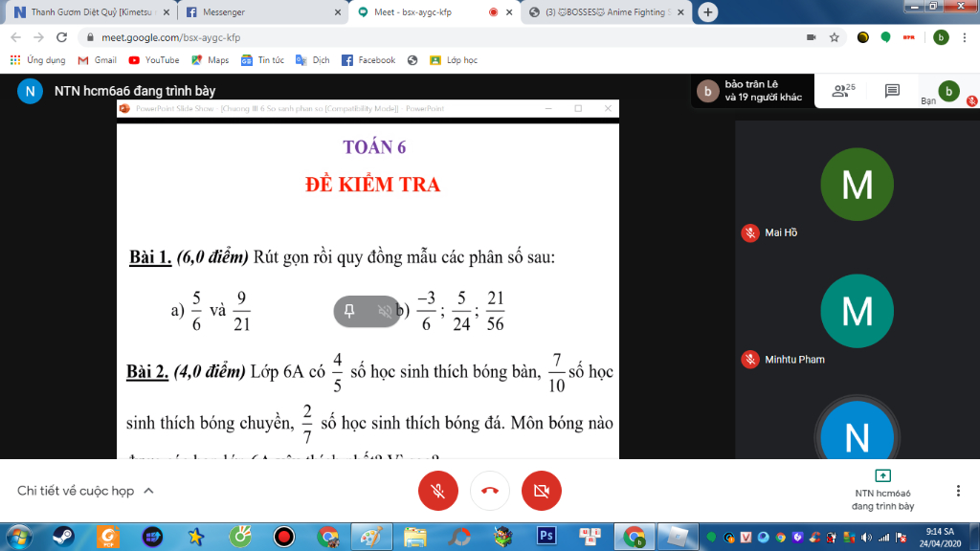Click bảo trân Lê và 19 người khác notification
Image resolution: width=980 pixels, height=551 pixels.
click(x=752, y=91)
